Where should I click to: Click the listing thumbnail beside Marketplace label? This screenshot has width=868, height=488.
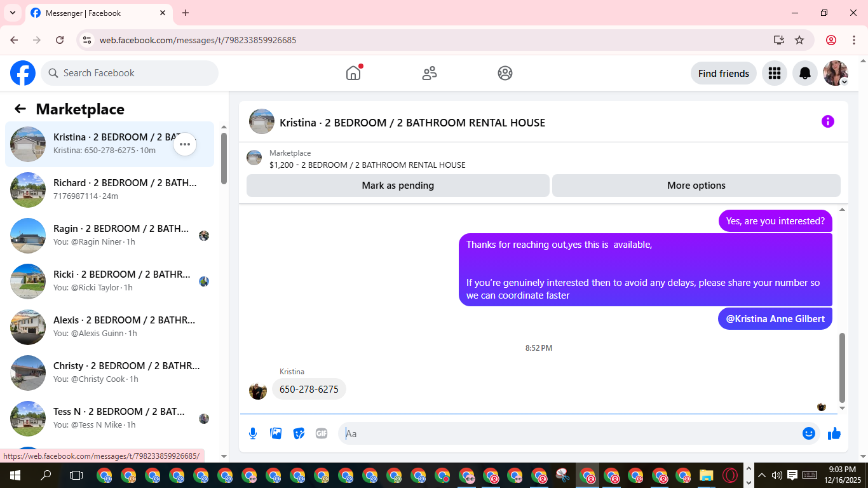(254, 158)
